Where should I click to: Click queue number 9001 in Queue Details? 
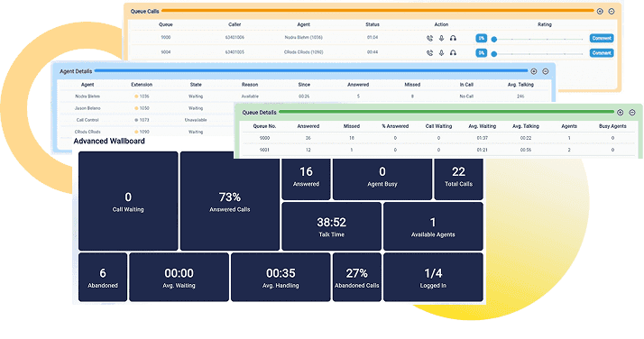point(264,151)
